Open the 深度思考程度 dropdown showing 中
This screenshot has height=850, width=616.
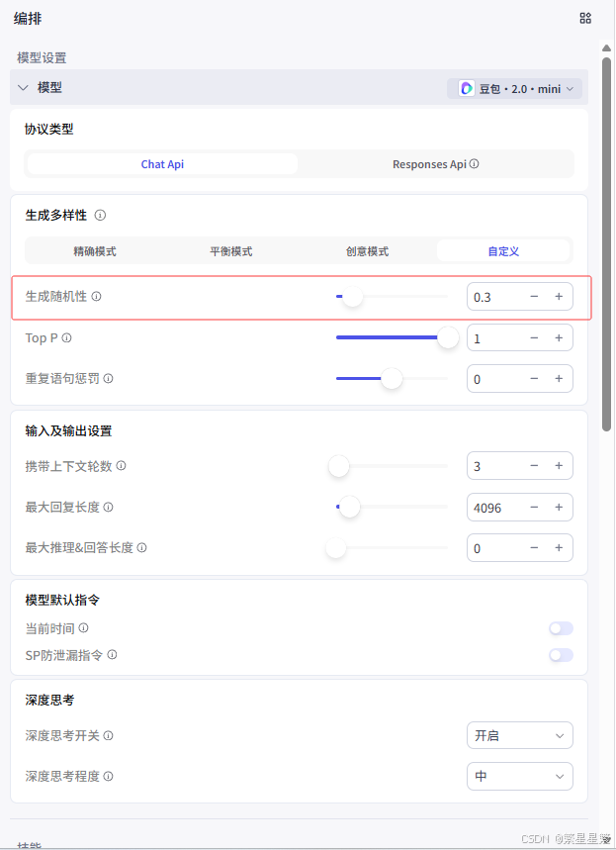pos(519,776)
